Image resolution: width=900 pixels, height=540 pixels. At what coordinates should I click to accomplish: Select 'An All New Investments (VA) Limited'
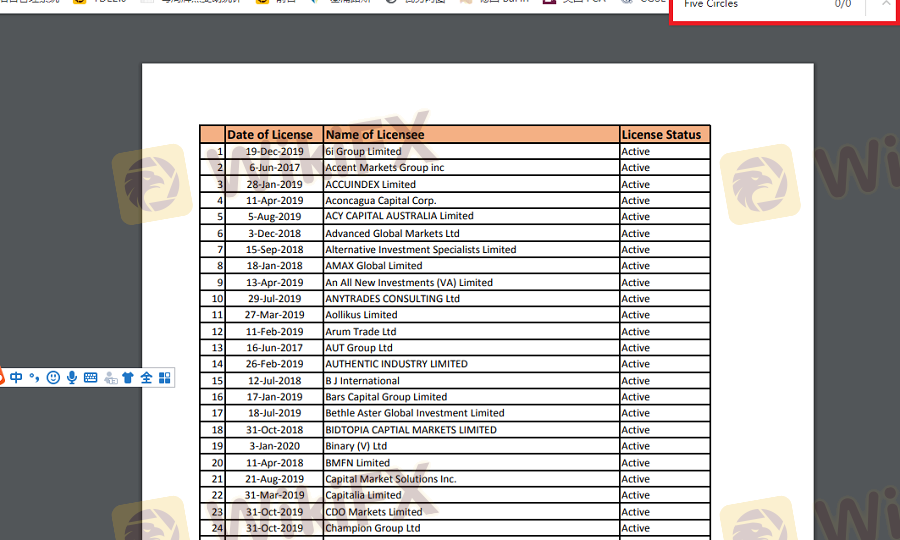[409, 282]
